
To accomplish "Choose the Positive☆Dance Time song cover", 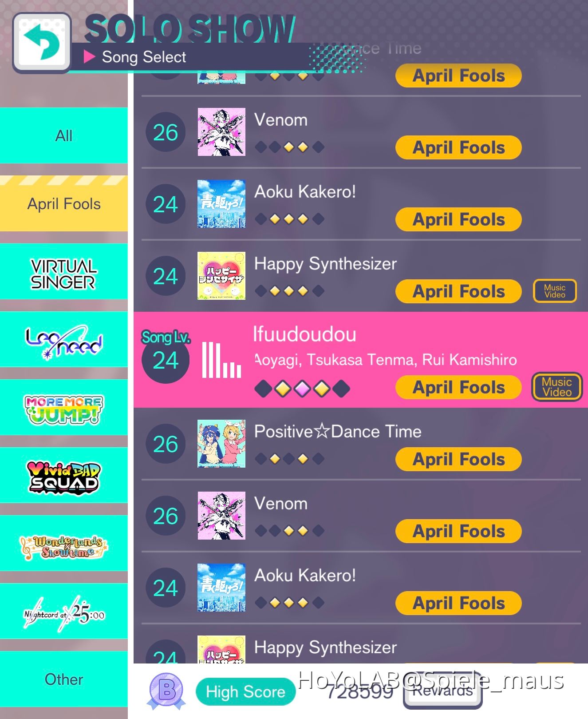I will [x=221, y=444].
